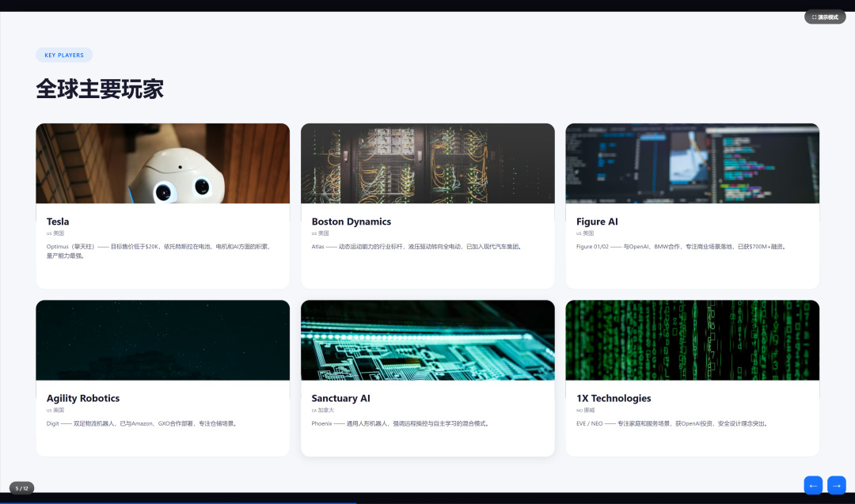
Task: Click the KEY PLAYERS badge
Action: (x=64, y=55)
